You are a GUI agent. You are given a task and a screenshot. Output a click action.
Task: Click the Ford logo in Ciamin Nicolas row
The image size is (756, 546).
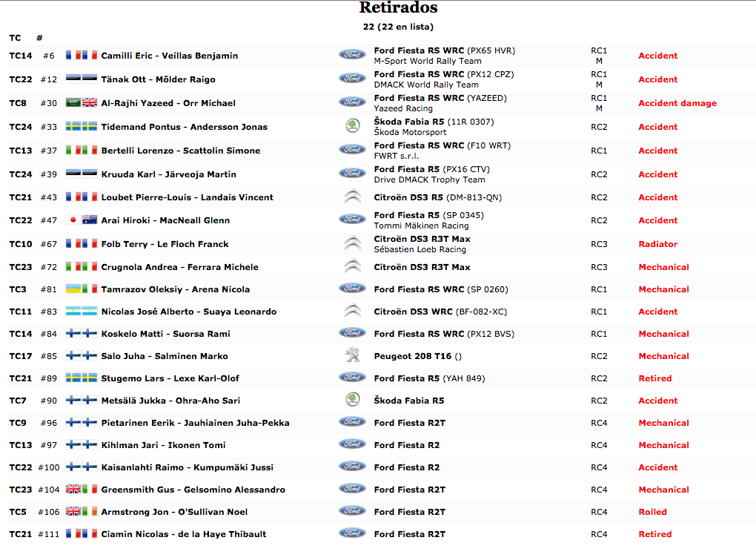point(353,533)
